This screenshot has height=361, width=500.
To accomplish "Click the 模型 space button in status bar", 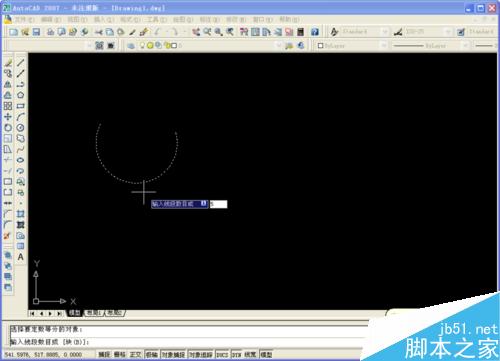I will [x=266, y=355].
